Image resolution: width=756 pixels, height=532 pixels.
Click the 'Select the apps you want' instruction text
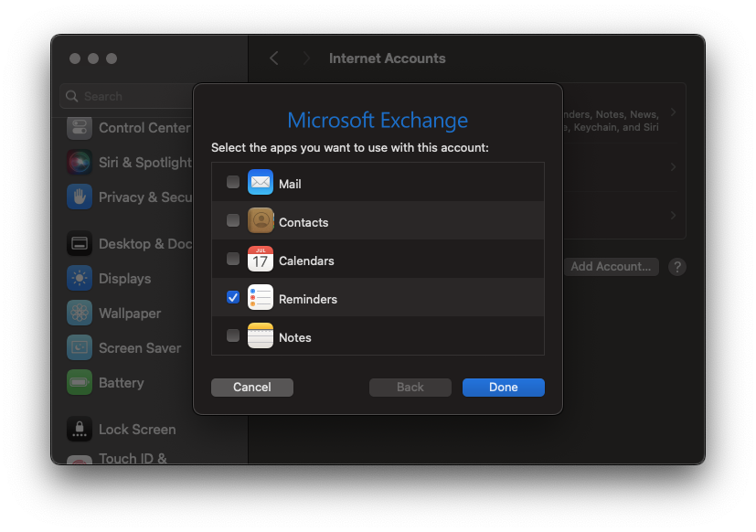[x=349, y=147]
